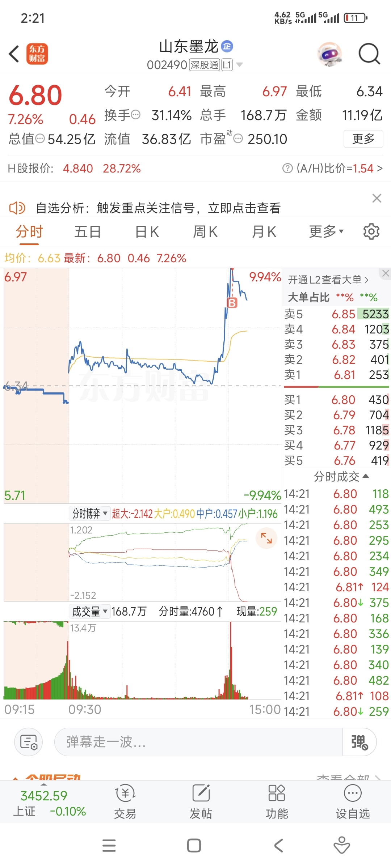Open the robot assistant avatar
The height and width of the screenshot is (868, 391).
click(x=329, y=54)
